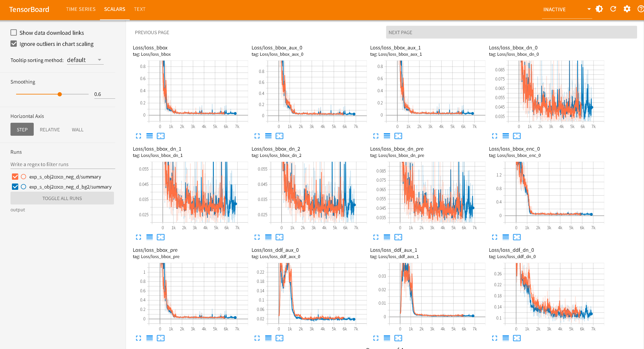The width and height of the screenshot is (644, 349).
Task: Expand Loss/loss_bbox chart to full size
Action: pos(138,136)
